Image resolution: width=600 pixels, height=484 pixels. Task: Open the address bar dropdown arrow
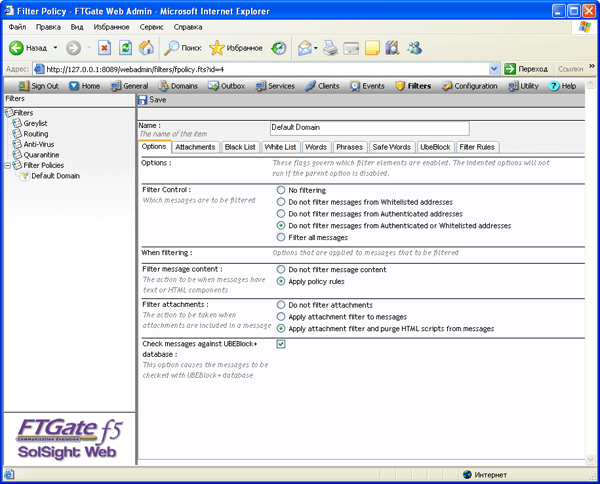494,69
